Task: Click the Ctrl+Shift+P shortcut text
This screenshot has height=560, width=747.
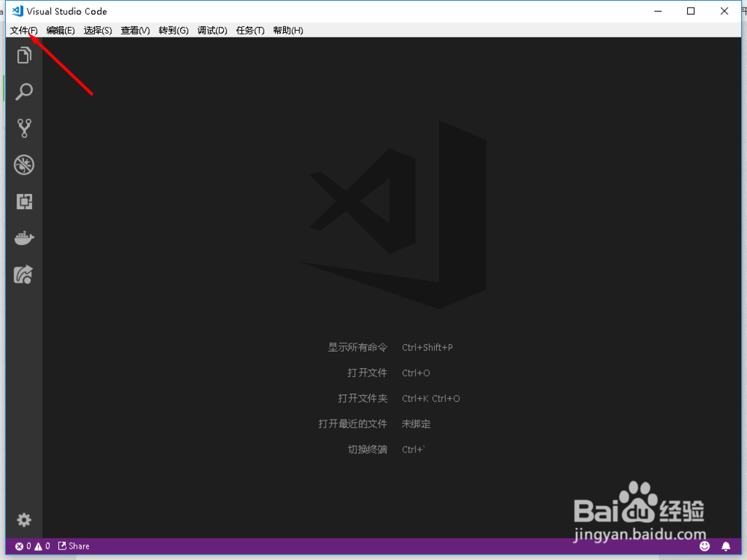Action: [427, 348]
